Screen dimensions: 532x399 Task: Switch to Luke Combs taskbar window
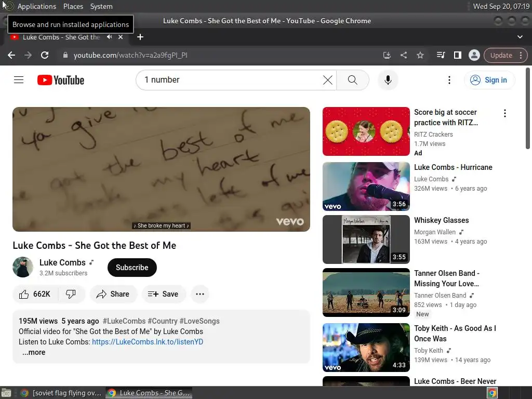click(149, 393)
